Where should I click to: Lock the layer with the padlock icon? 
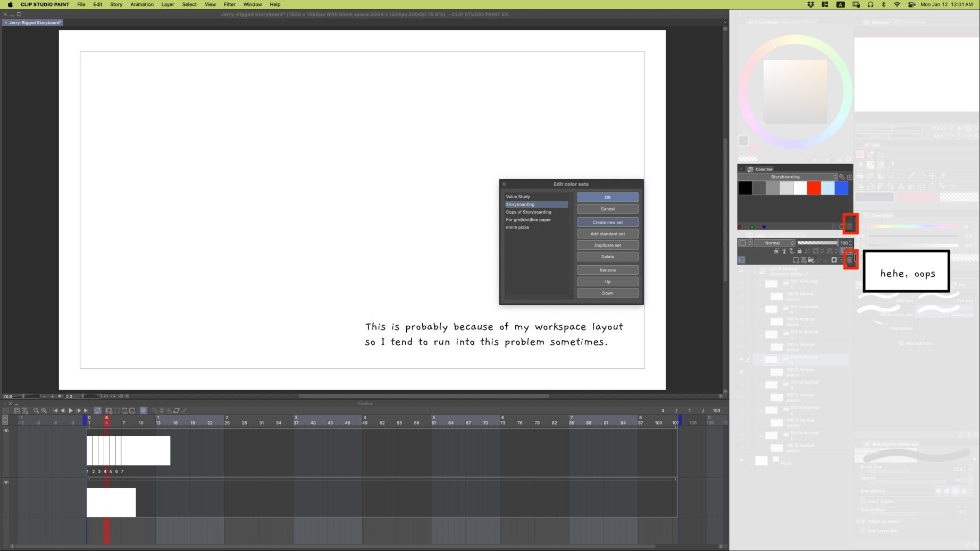[799, 251]
